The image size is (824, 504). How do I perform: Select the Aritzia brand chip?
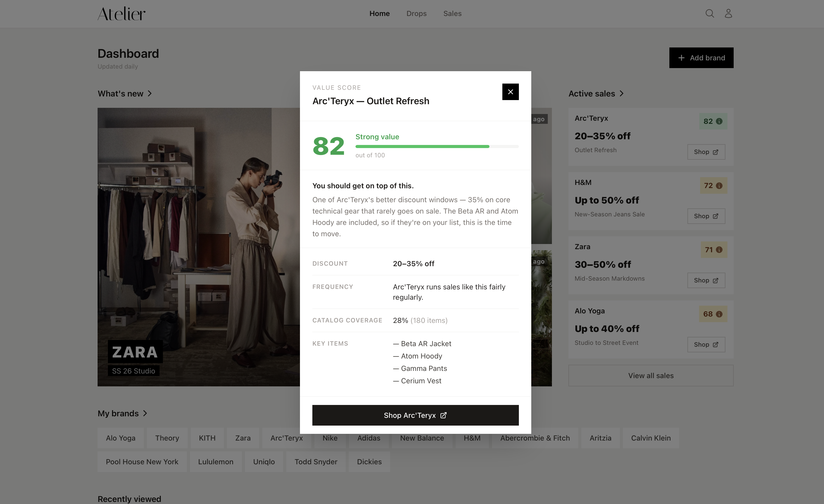(600, 438)
